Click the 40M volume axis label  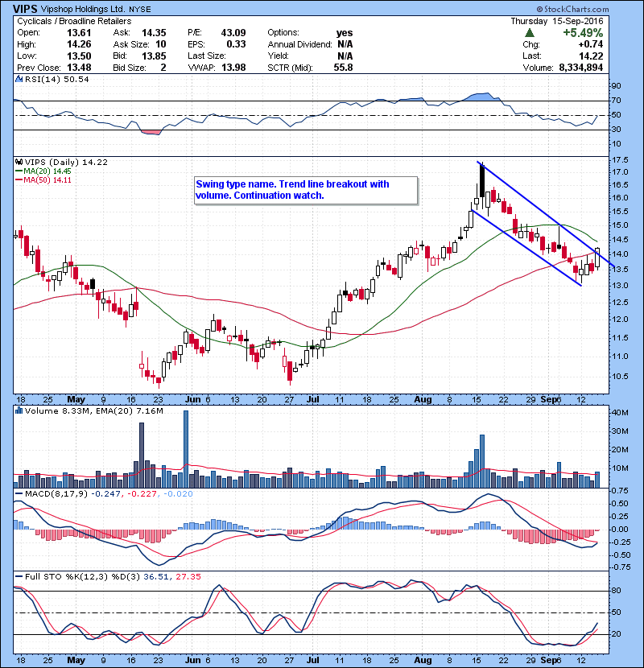pos(620,413)
